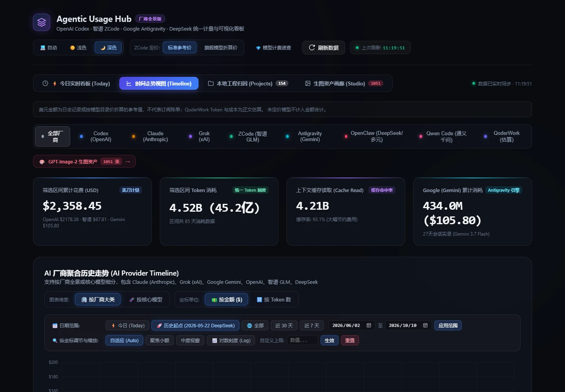
Task: Open the calendar picker for end date 2026/10/10
Action: click(425, 325)
